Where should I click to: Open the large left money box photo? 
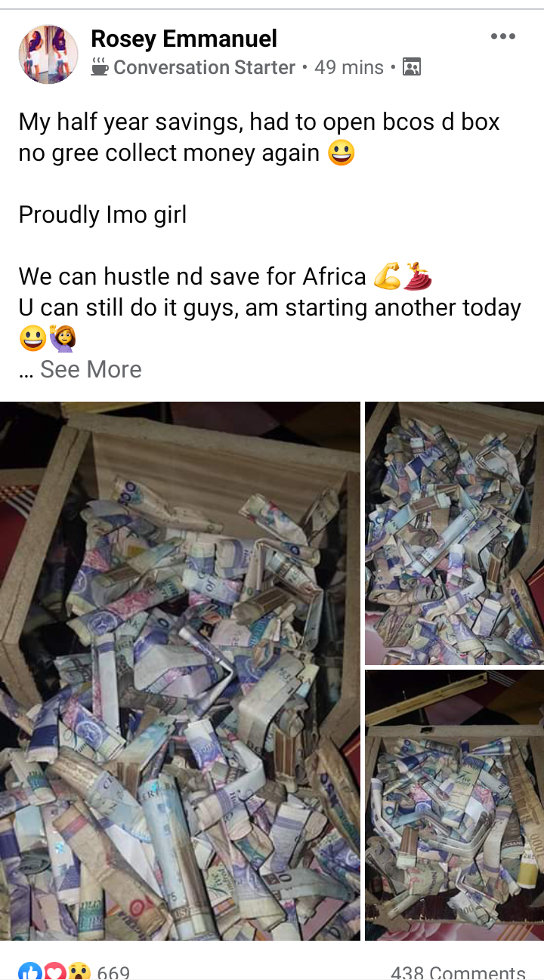pyautogui.click(x=180, y=670)
